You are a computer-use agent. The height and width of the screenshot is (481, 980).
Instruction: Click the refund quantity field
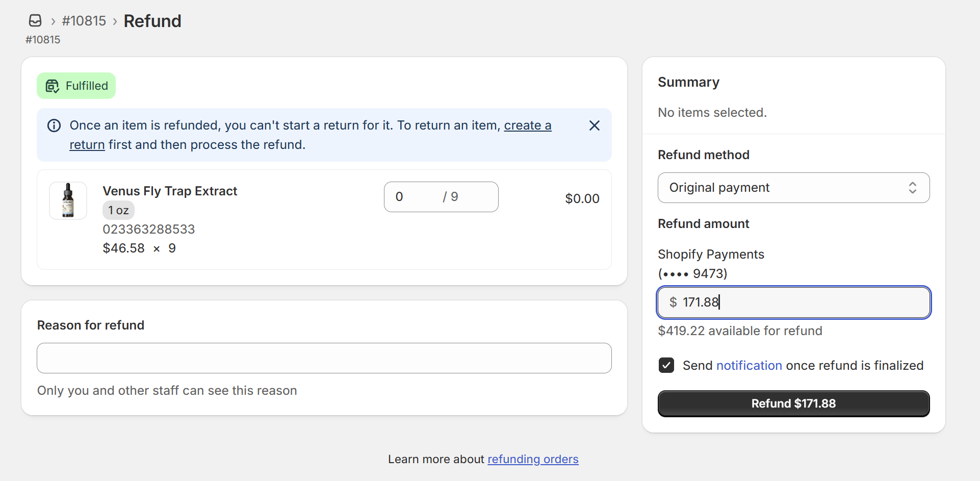[x=441, y=197]
